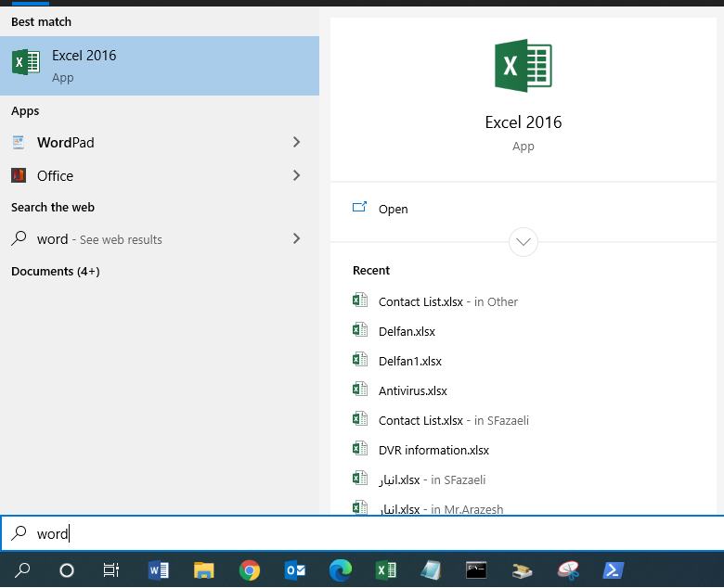
Task: Choose word - See web results
Action: tap(160, 239)
